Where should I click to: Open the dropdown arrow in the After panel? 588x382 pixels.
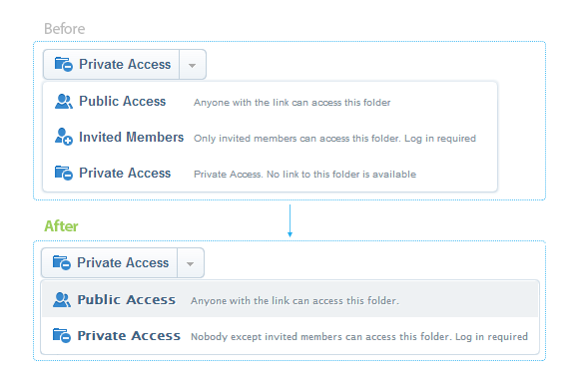[191, 263]
